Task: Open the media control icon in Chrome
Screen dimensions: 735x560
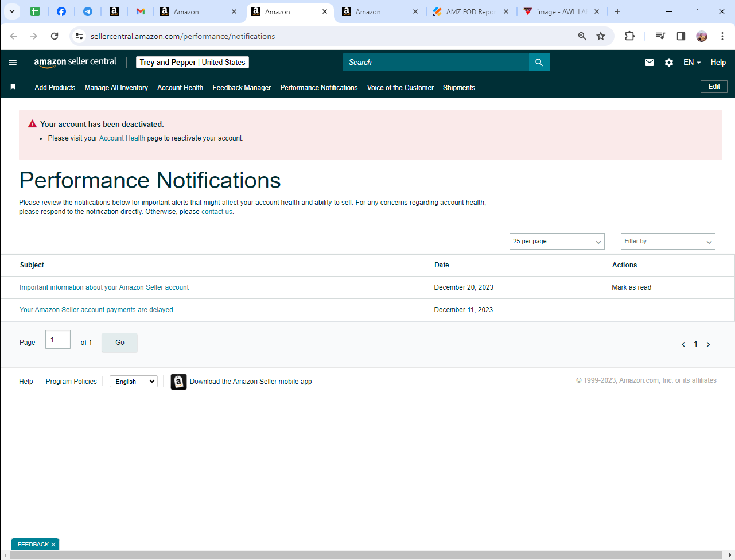Action: tap(660, 36)
